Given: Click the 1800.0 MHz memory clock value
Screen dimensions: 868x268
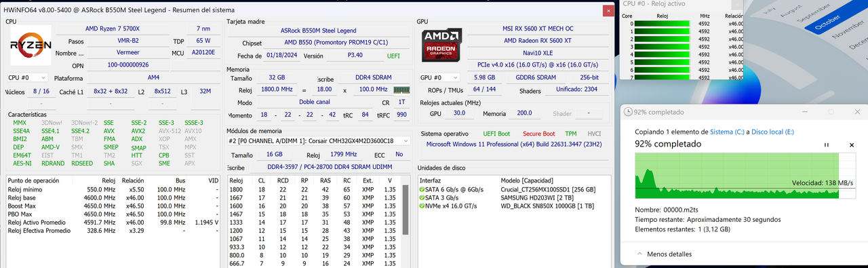Looking at the screenshot, I should pos(277,90).
